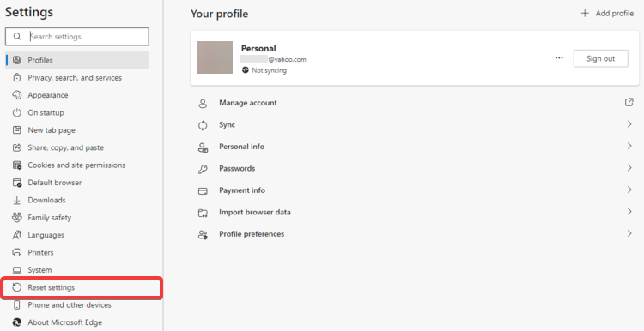Click the Sync arrows icon

pos(203,125)
